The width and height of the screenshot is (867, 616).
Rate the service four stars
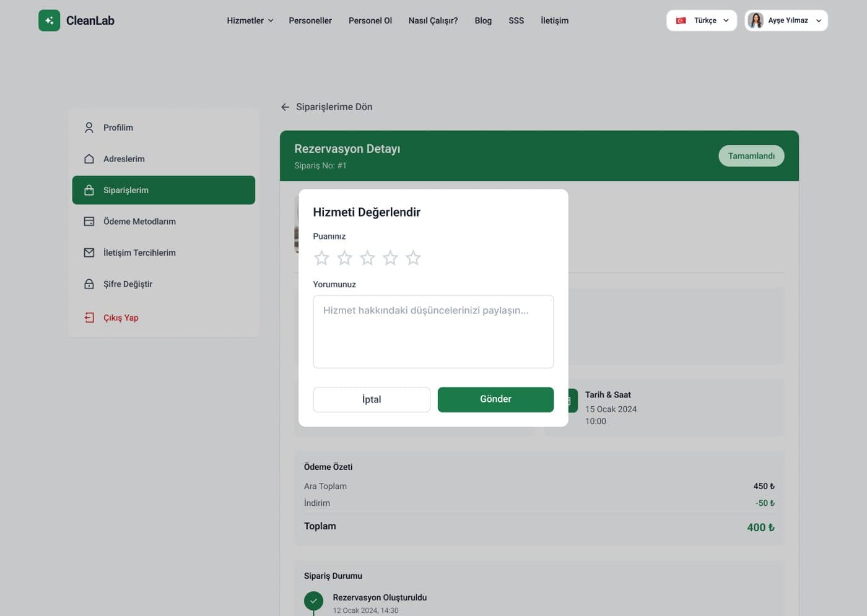point(390,258)
